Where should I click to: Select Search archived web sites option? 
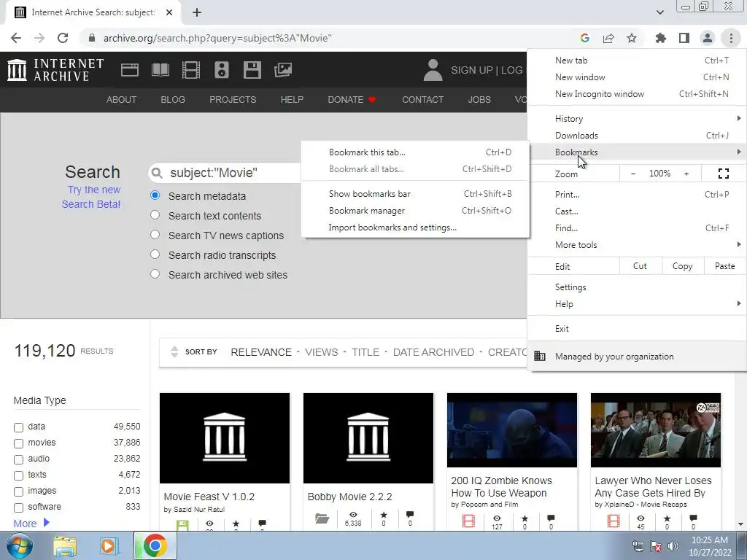pos(155,274)
